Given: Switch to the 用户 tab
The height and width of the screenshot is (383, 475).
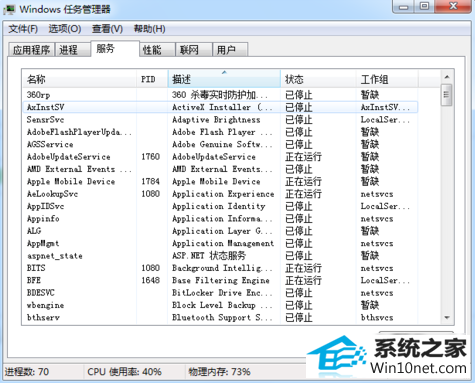Looking at the screenshot, I should coord(230,50).
